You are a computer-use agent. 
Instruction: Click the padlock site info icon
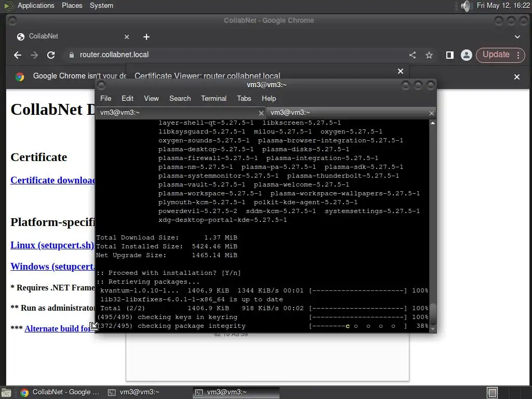point(72,55)
